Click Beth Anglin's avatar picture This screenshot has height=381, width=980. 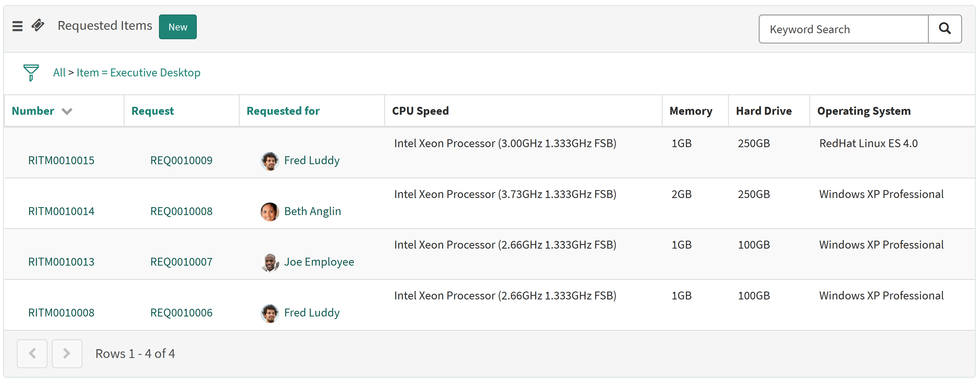[x=270, y=211]
